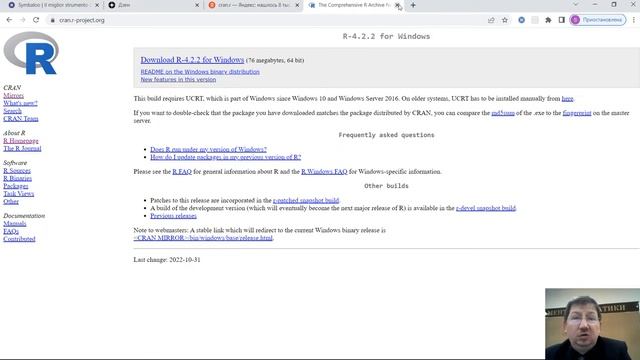Open CRAN Team sidebar link

[21, 119]
